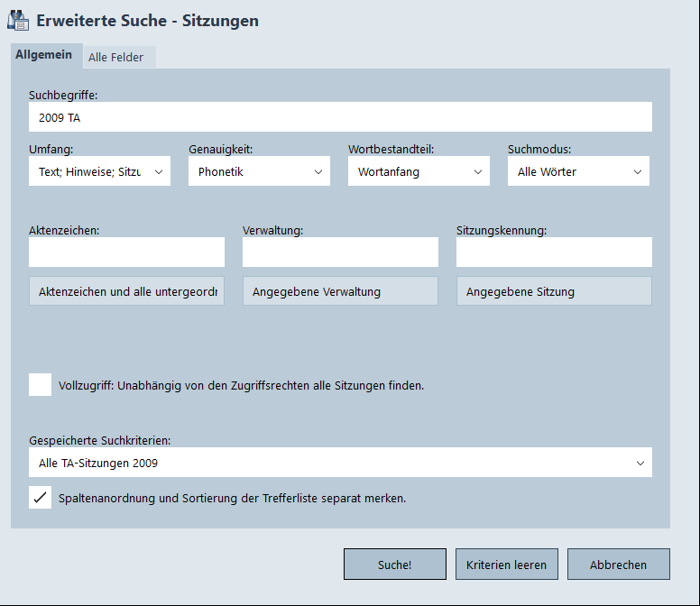Click the Angegebene Sitzung button

point(554,291)
